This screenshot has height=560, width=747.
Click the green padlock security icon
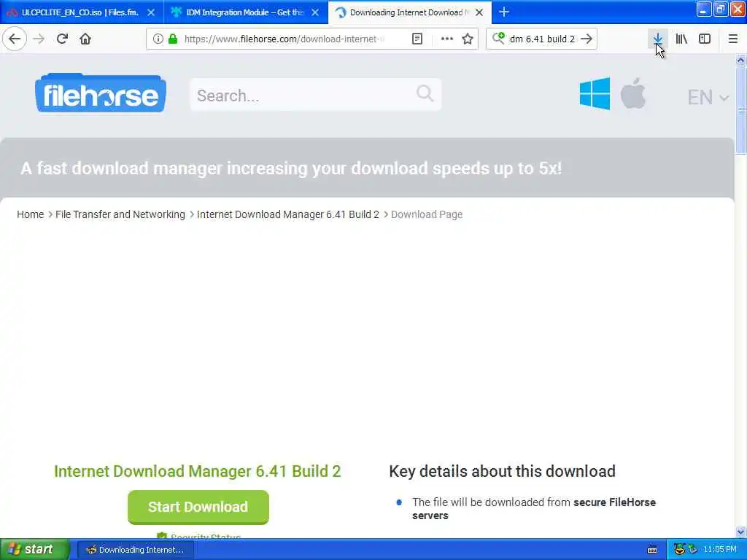[x=173, y=39]
